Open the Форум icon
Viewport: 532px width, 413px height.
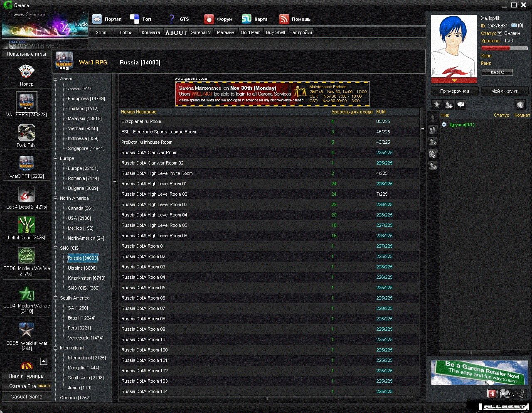[x=209, y=19]
